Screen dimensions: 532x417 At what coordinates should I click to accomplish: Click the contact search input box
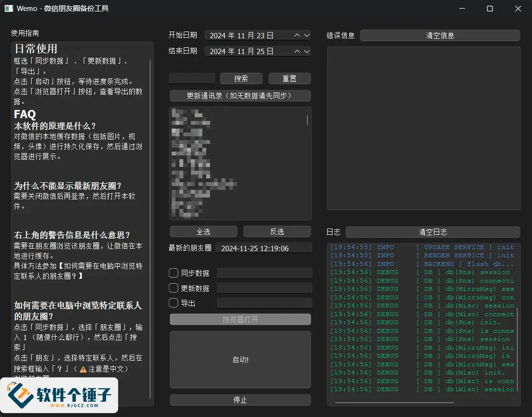pyautogui.click(x=192, y=78)
